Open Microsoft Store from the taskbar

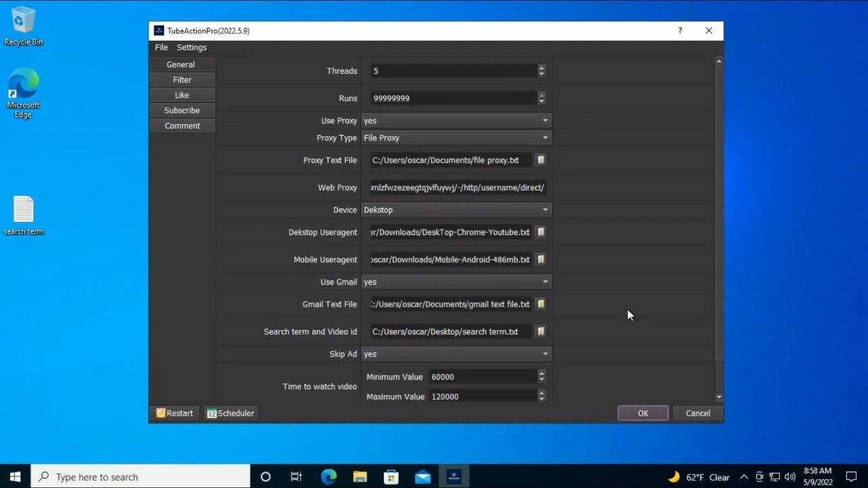coord(391,476)
